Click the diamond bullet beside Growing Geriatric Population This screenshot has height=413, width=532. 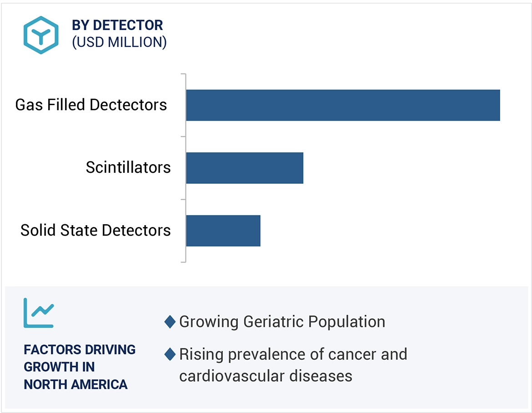tap(170, 322)
